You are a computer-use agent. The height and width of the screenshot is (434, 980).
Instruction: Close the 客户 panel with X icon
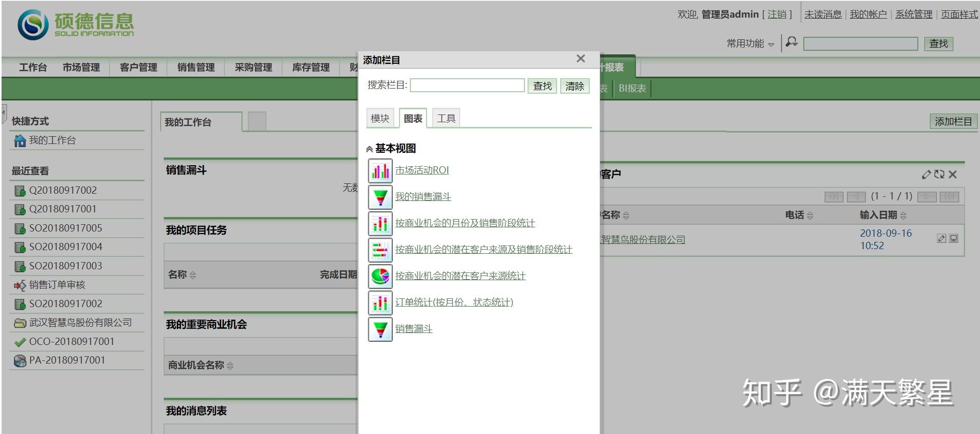[953, 175]
